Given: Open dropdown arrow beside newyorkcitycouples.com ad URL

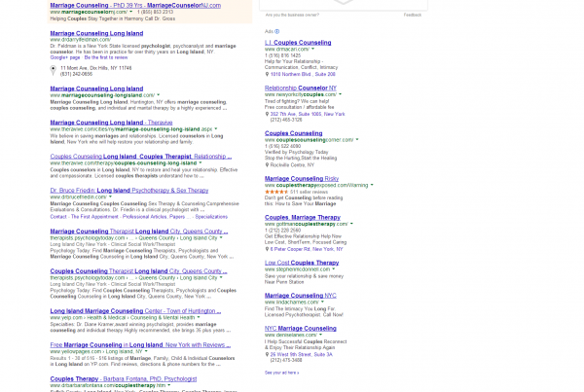Looking at the screenshot, I should point(340,94).
